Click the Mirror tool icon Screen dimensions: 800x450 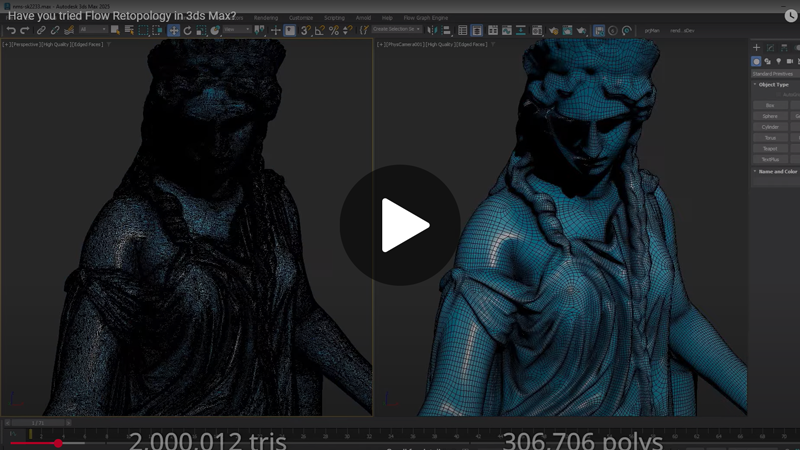click(432, 31)
